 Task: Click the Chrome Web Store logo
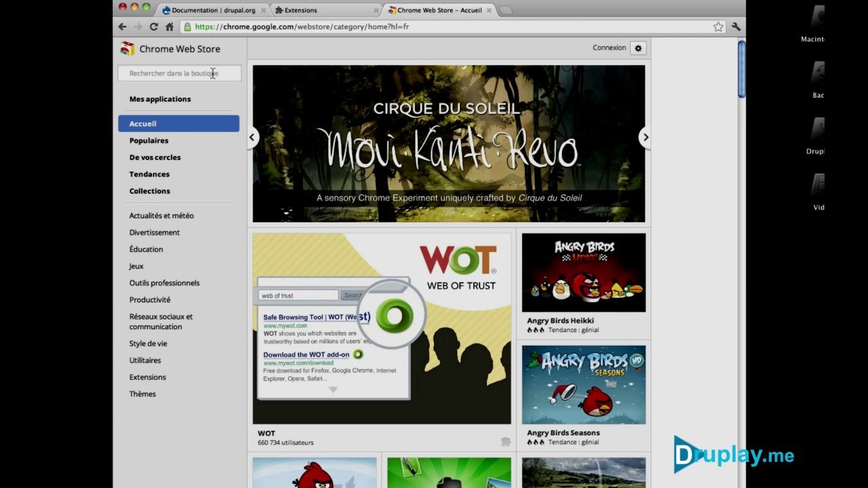127,48
